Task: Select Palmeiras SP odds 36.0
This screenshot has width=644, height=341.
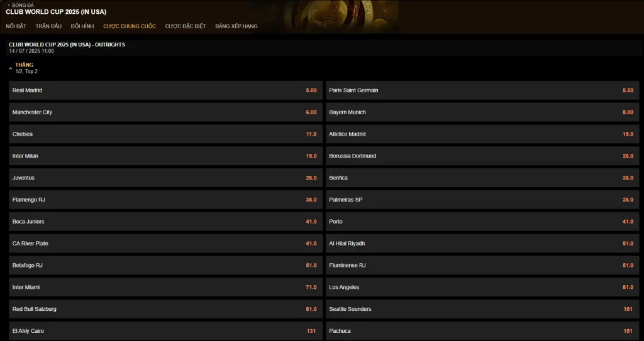Action: [x=482, y=200]
